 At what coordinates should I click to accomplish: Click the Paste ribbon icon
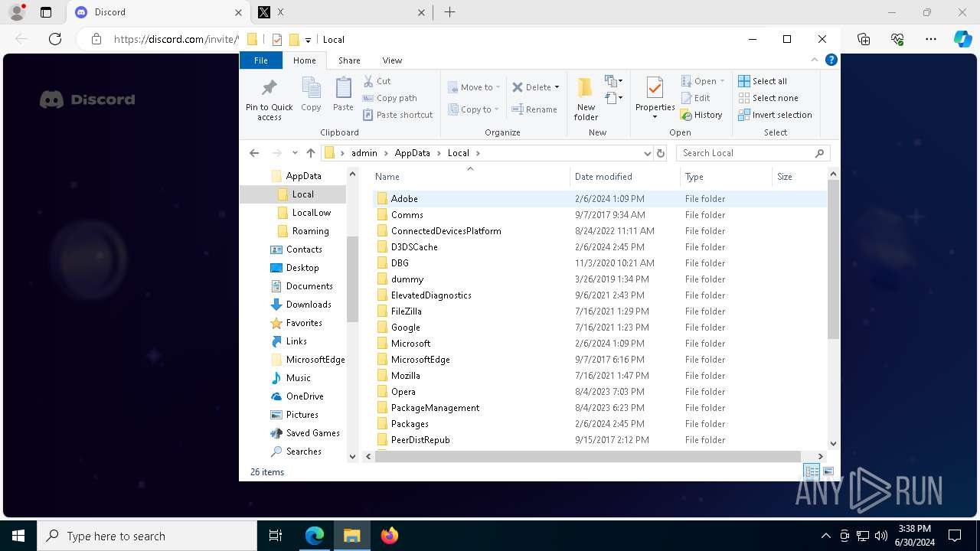click(343, 95)
